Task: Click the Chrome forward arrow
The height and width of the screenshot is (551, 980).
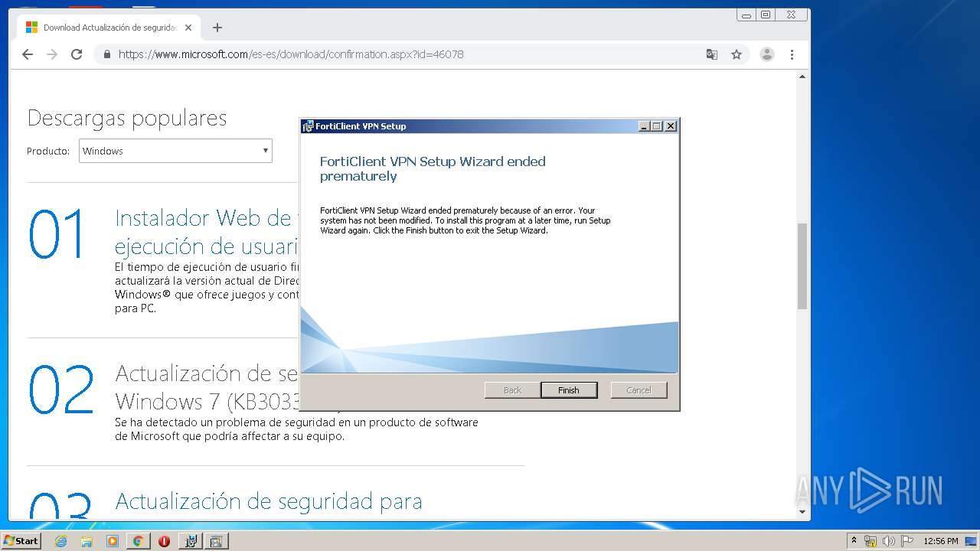Action: pyautogui.click(x=52, y=54)
